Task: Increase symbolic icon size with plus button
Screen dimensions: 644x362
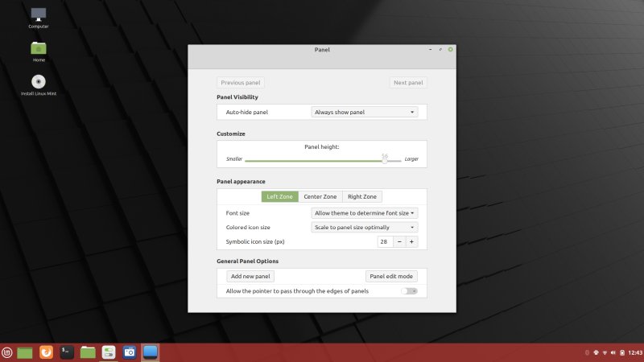Action: pyautogui.click(x=411, y=242)
